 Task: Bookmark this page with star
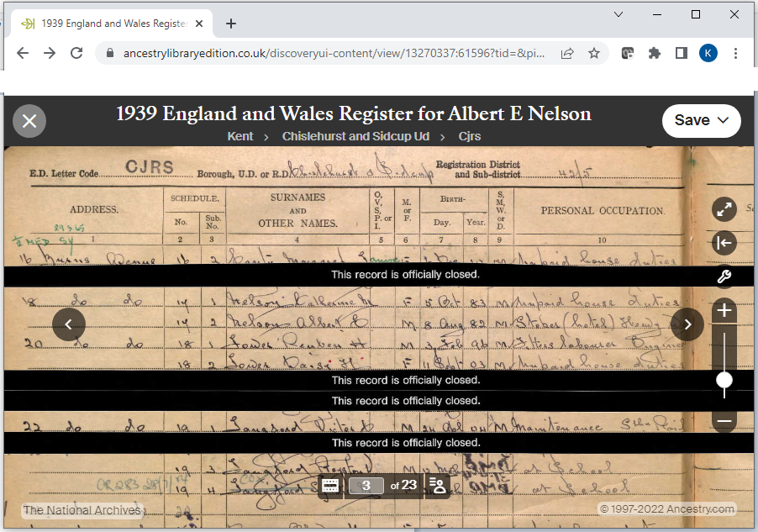click(593, 53)
